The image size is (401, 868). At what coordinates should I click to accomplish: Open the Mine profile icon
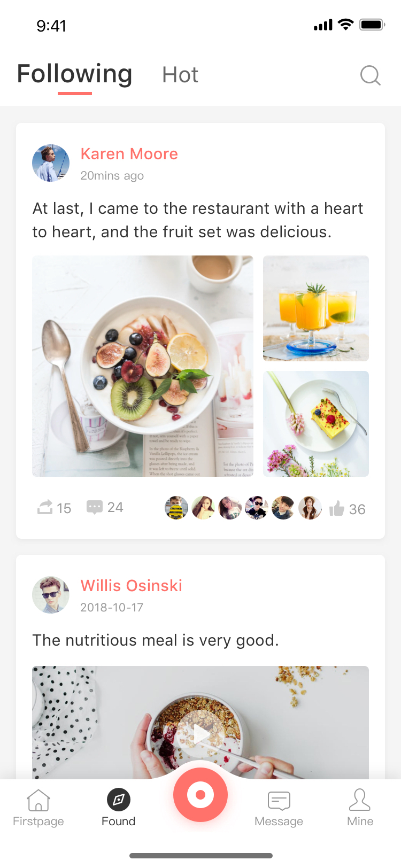click(x=360, y=800)
